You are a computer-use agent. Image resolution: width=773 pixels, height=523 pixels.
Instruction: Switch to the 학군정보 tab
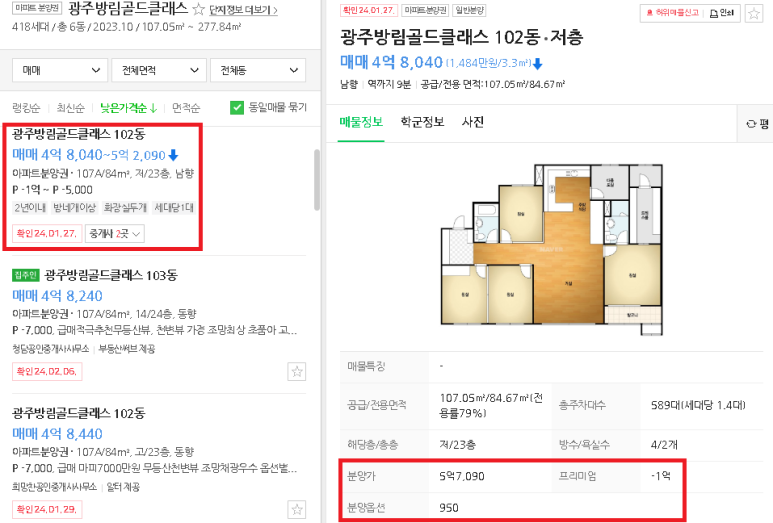tap(422, 122)
